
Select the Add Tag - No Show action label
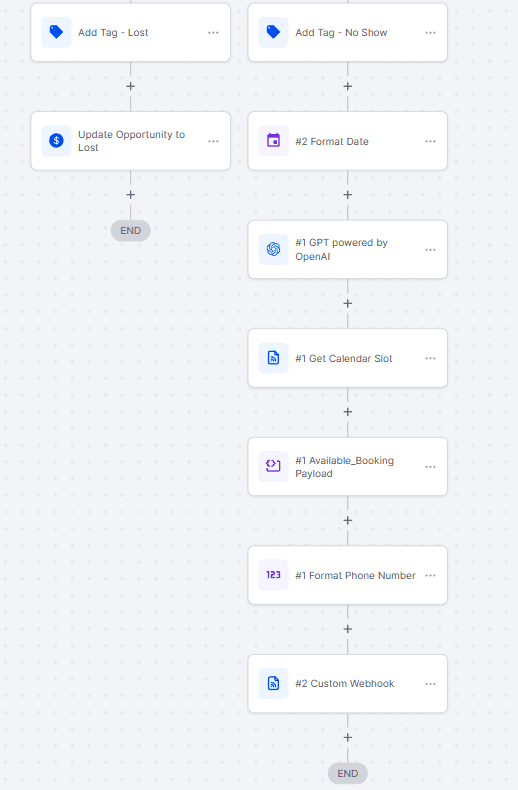click(x=341, y=33)
